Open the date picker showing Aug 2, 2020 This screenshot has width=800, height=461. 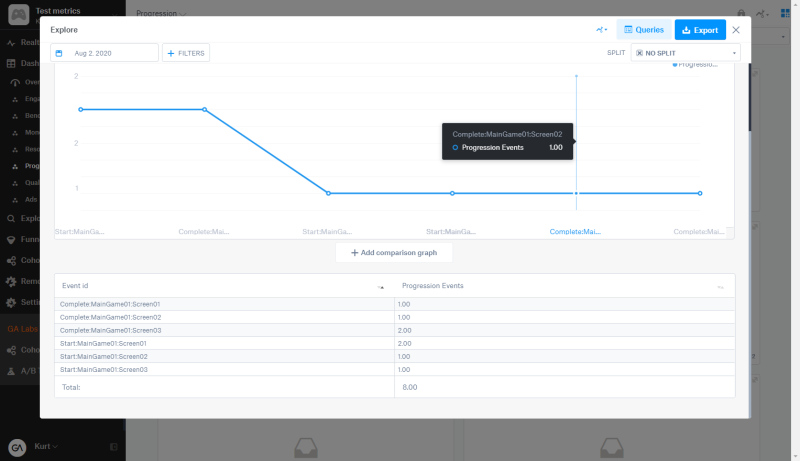(105, 53)
